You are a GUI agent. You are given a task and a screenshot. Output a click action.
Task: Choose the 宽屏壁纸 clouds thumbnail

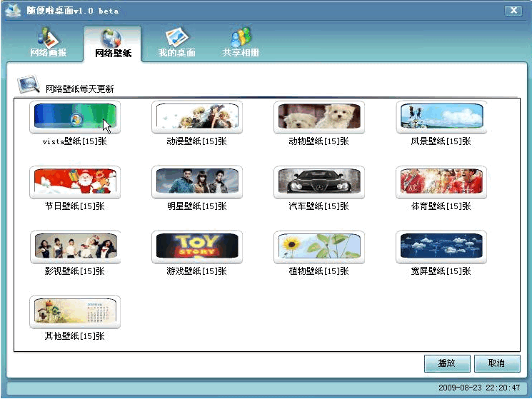coord(441,246)
